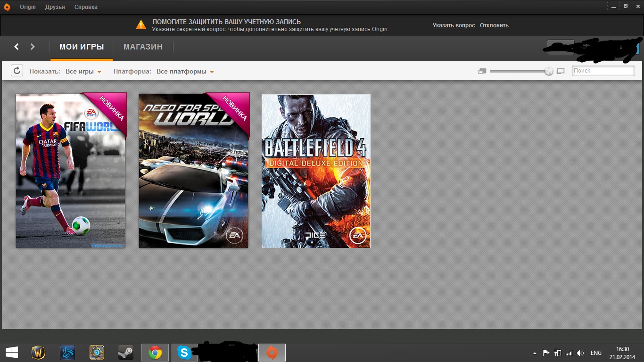The height and width of the screenshot is (362, 644).
Task: Expand the Все платформы dropdown
Action: [185, 72]
